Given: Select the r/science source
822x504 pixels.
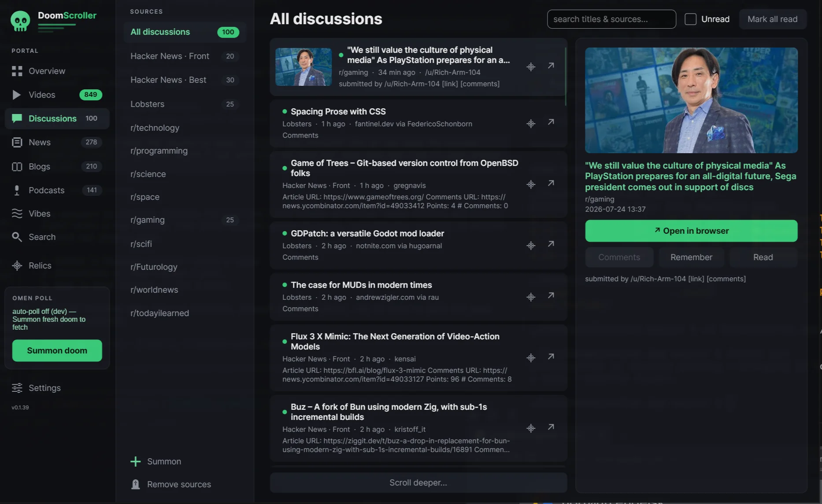Looking at the screenshot, I should click(185, 174).
